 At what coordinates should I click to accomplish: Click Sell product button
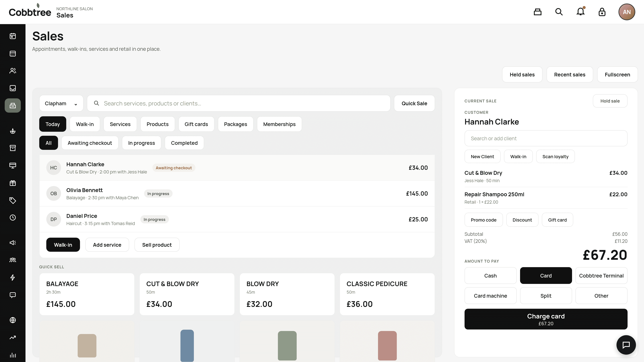[157, 245]
